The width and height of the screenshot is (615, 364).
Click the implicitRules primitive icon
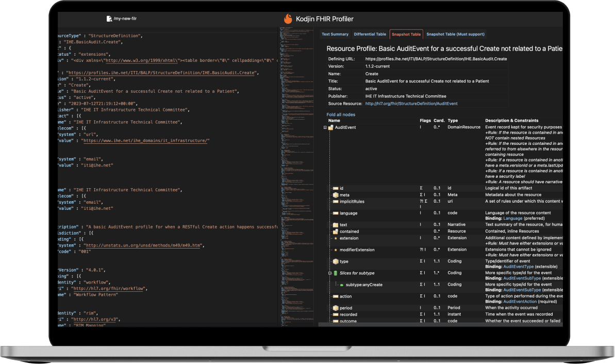(x=336, y=202)
